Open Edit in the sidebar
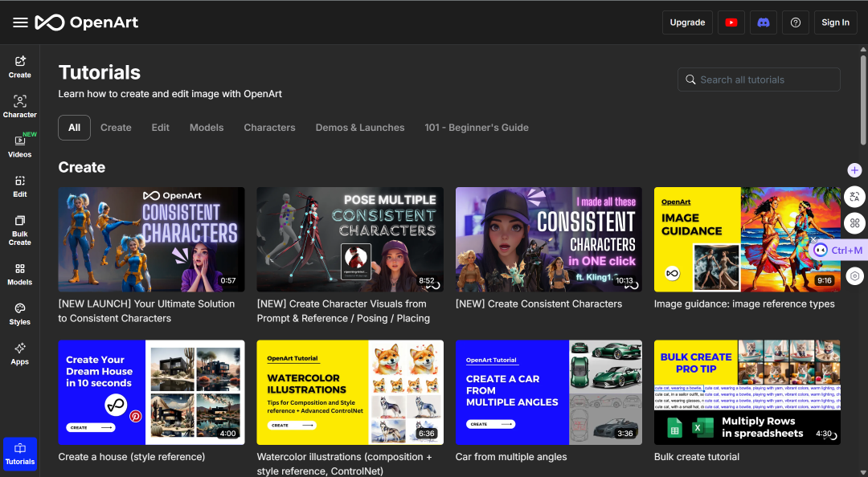This screenshot has height=477, width=868. pyautogui.click(x=20, y=186)
